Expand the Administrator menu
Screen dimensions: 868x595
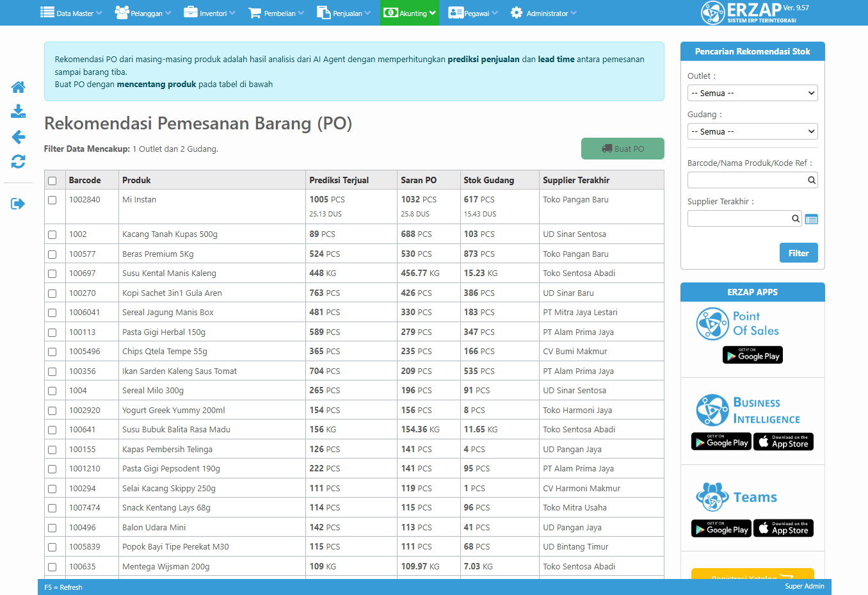click(x=543, y=13)
